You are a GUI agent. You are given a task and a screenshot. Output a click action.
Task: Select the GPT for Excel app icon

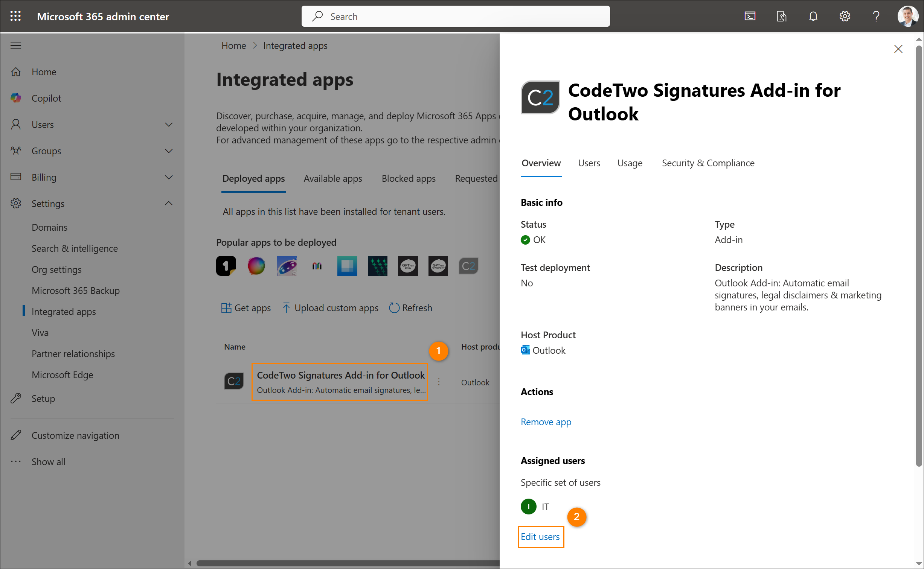[408, 266]
